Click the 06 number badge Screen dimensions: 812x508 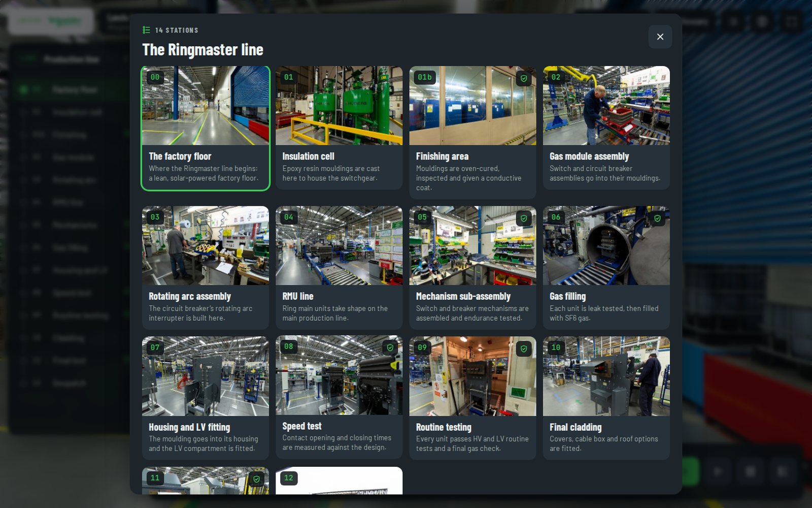tap(556, 217)
